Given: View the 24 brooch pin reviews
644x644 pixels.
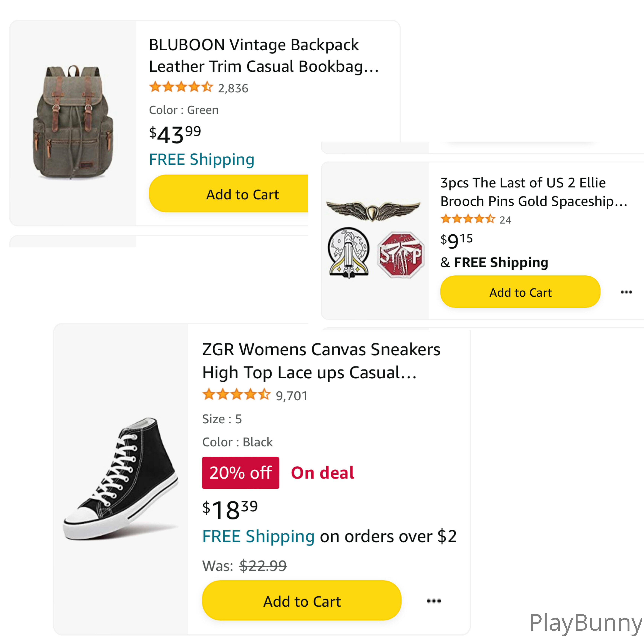Looking at the screenshot, I should (x=505, y=220).
